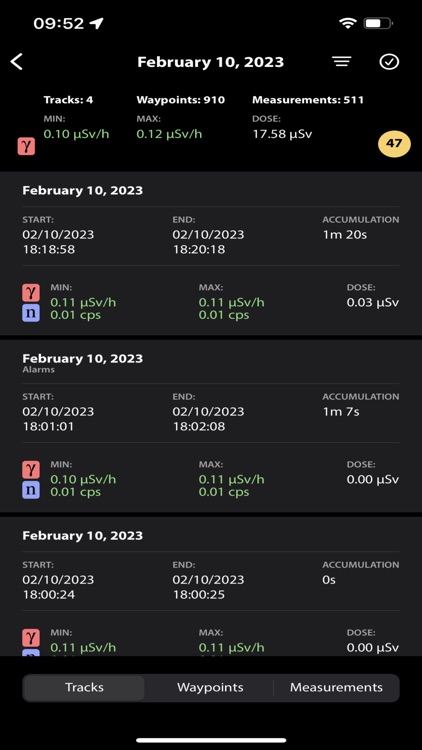Tap the gamma icon in summary header

pos(26,146)
